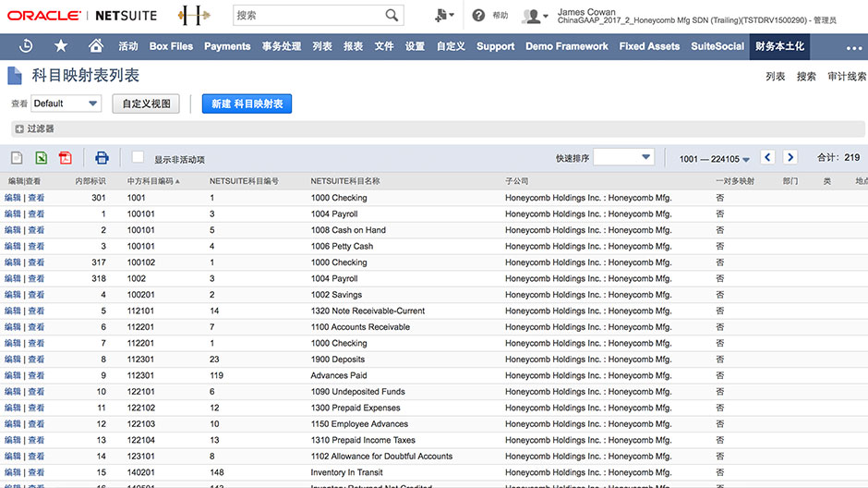The image size is (868, 488).
Task: Click the search magnifier icon
Action: pyautogui.click(x=392, y=16)
